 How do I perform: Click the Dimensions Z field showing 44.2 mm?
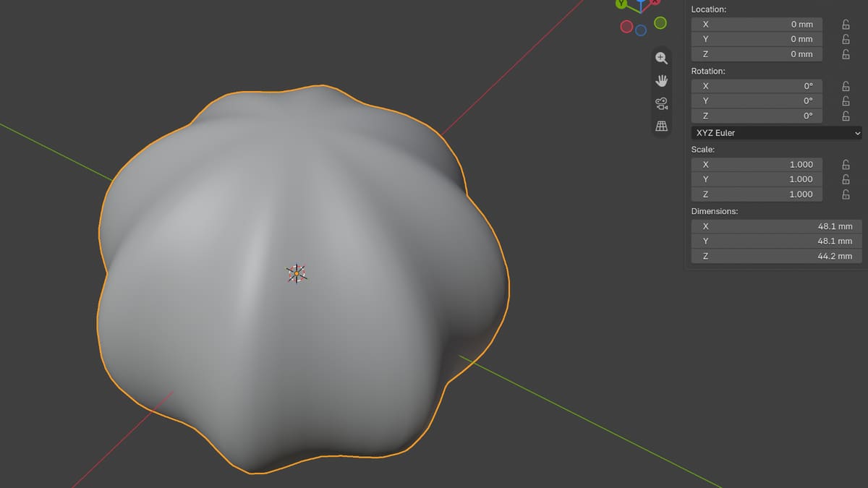[x=777, y=256]
